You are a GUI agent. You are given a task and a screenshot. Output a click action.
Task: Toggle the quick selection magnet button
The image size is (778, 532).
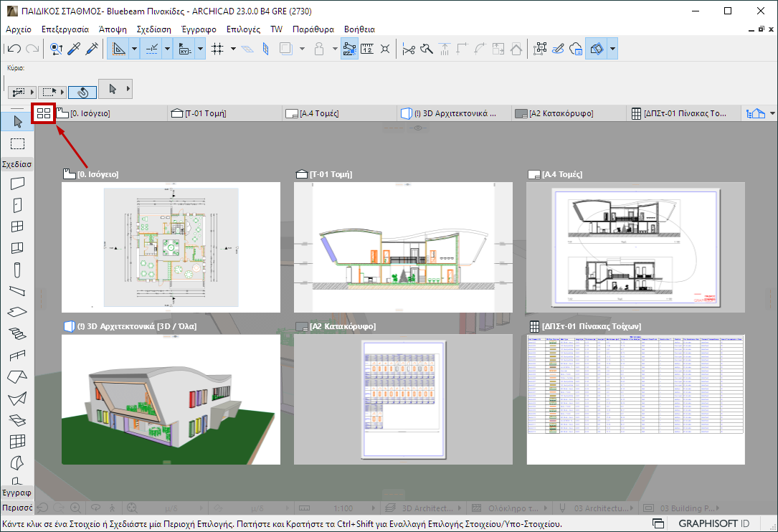82,92
